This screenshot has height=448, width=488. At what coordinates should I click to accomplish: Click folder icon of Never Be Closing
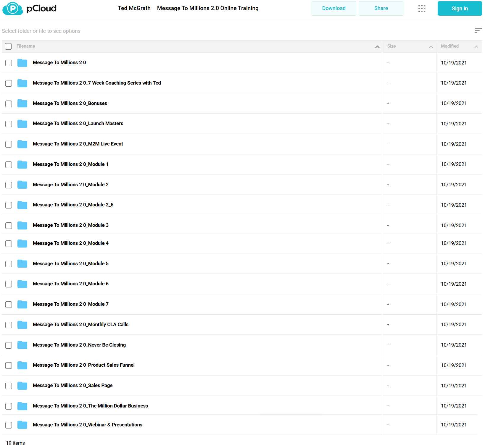point(22,345)
